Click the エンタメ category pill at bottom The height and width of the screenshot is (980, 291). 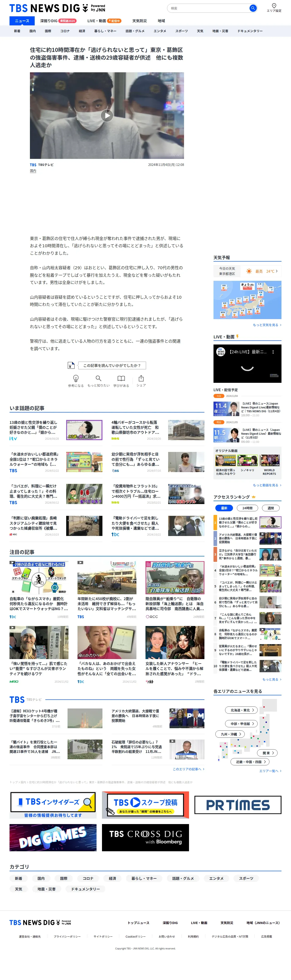(x=216, y=878)
